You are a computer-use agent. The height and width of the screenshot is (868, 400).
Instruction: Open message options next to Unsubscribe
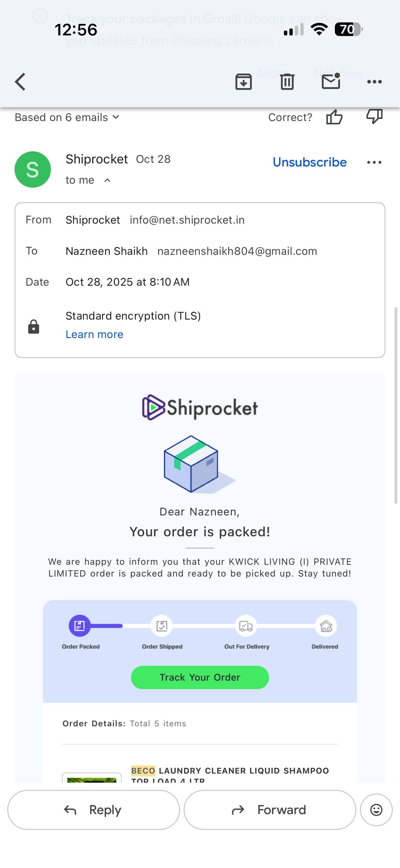[x=374, y=163]
